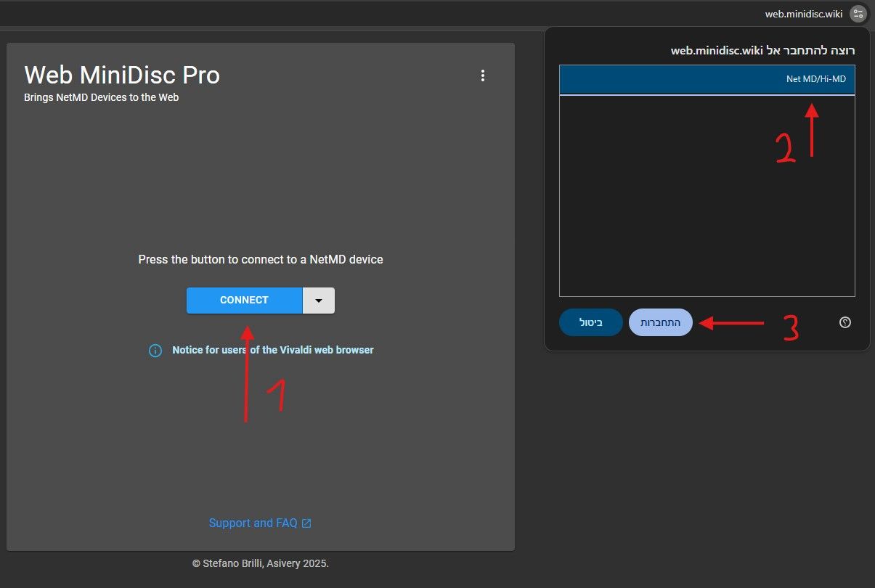Screen dimensions: 875x588
Task: Click the רוצה להתחבר dialog heading
Action: (x=762, y=50)
